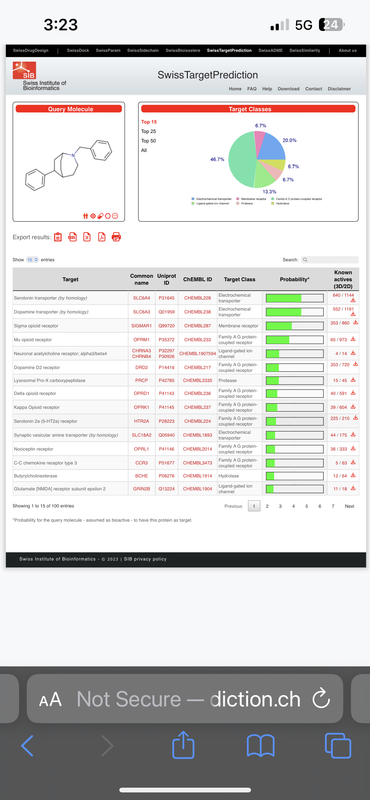The width and height of the screenshot is (370, 800).
Task: Open Safari AA page settings menu
Action: click(x=50, y=699)
